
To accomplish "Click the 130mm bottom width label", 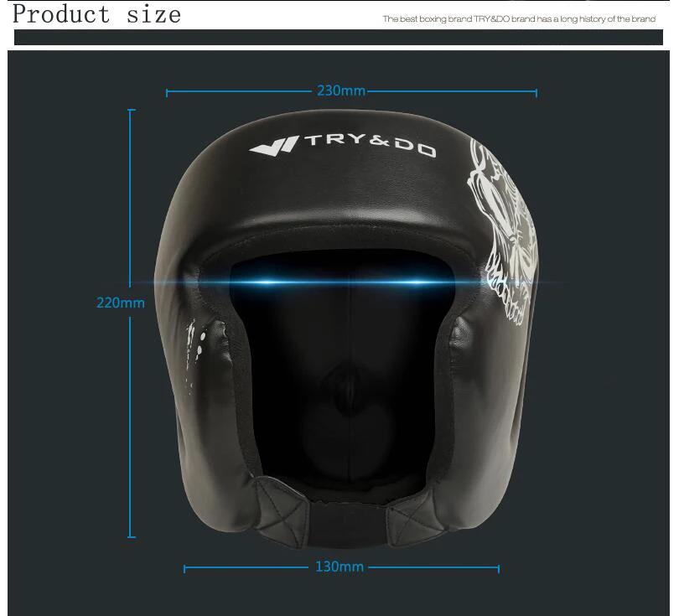I will tap(339, 567).
